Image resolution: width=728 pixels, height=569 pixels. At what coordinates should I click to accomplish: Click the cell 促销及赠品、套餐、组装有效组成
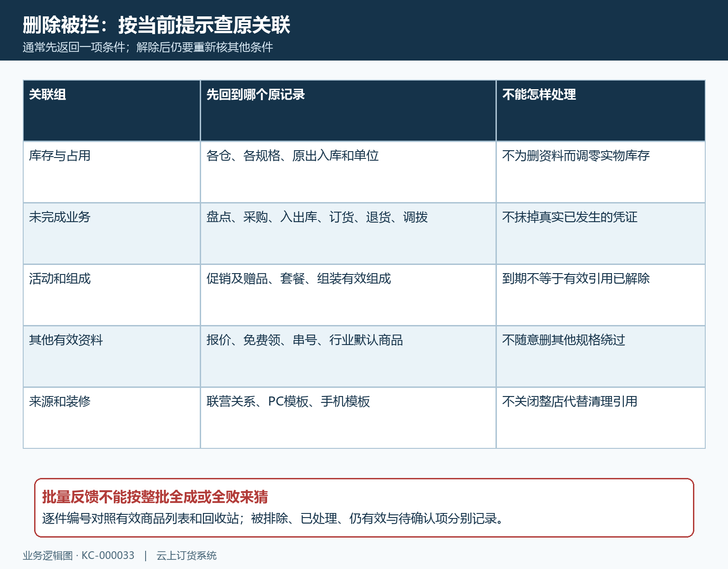(348, 295)
